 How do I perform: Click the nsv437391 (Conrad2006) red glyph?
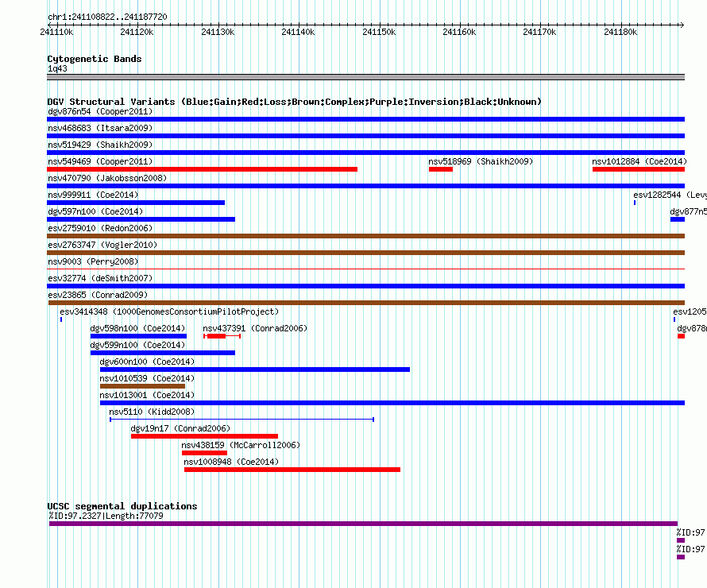[x=222, y=336]
